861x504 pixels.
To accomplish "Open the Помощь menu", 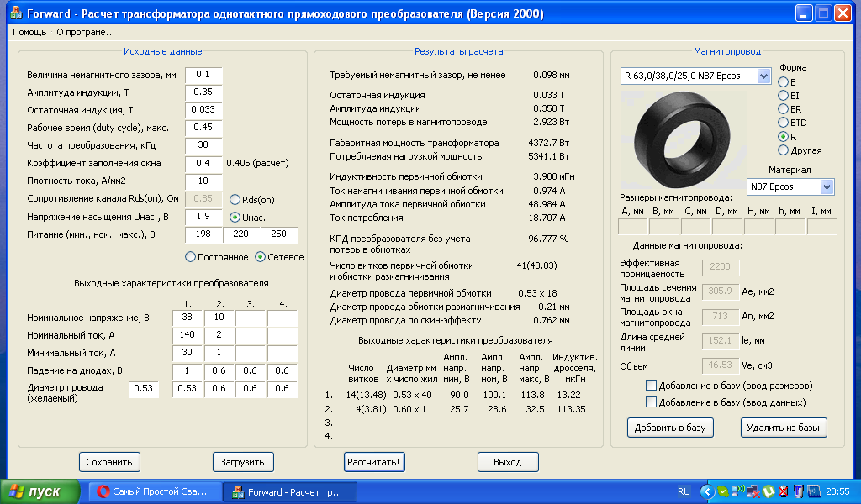I will pos(29,33).
